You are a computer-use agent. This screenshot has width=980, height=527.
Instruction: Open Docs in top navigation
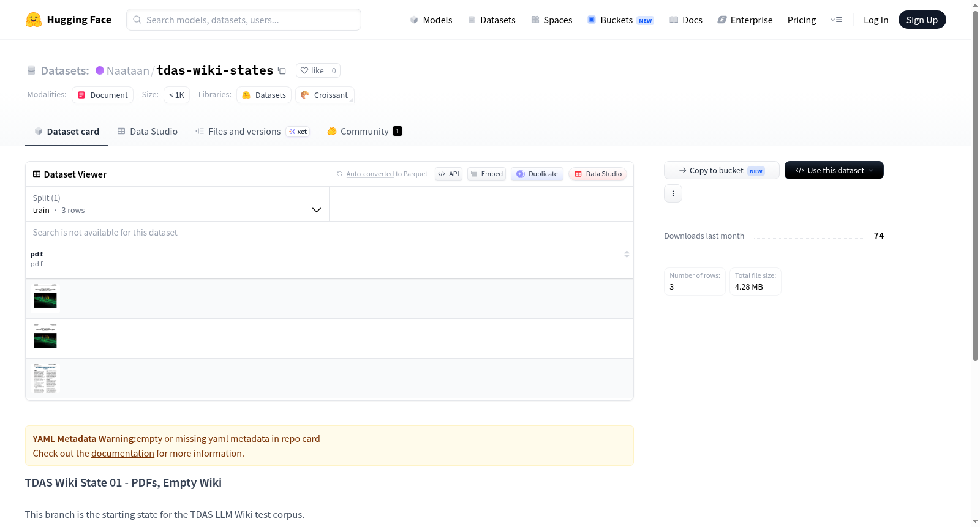pos(686,20)
